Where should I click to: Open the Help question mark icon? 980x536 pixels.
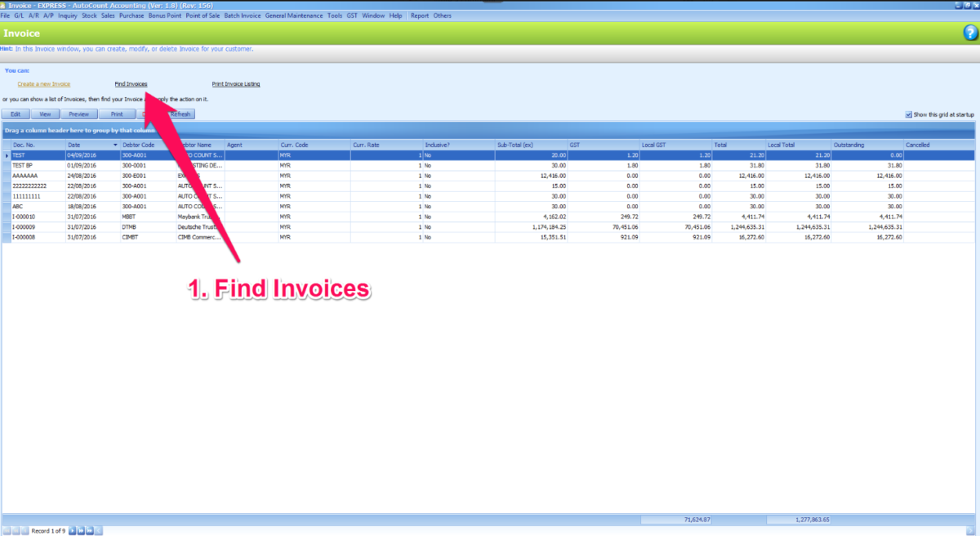(970, 33)
